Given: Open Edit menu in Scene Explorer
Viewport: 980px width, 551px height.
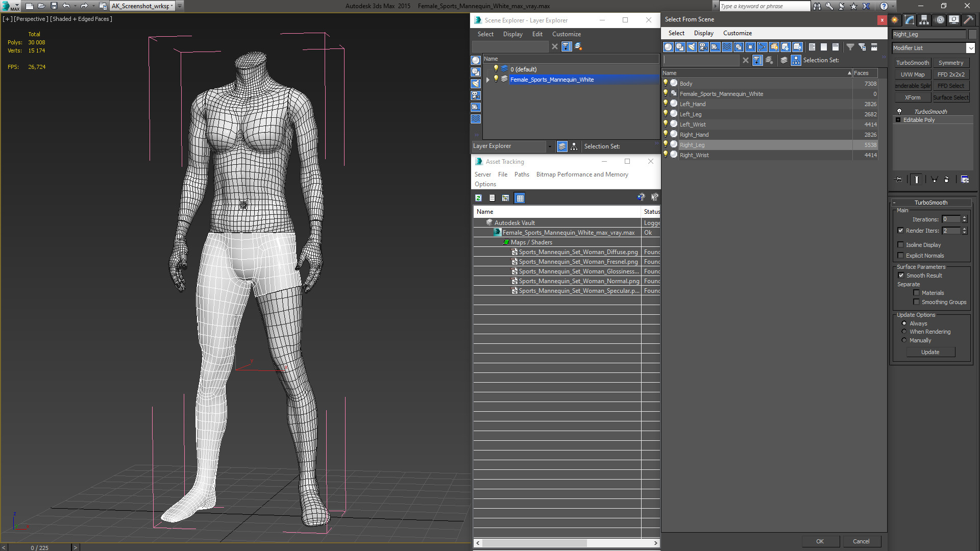Looking at the screenshot, I should pos(537,34).
